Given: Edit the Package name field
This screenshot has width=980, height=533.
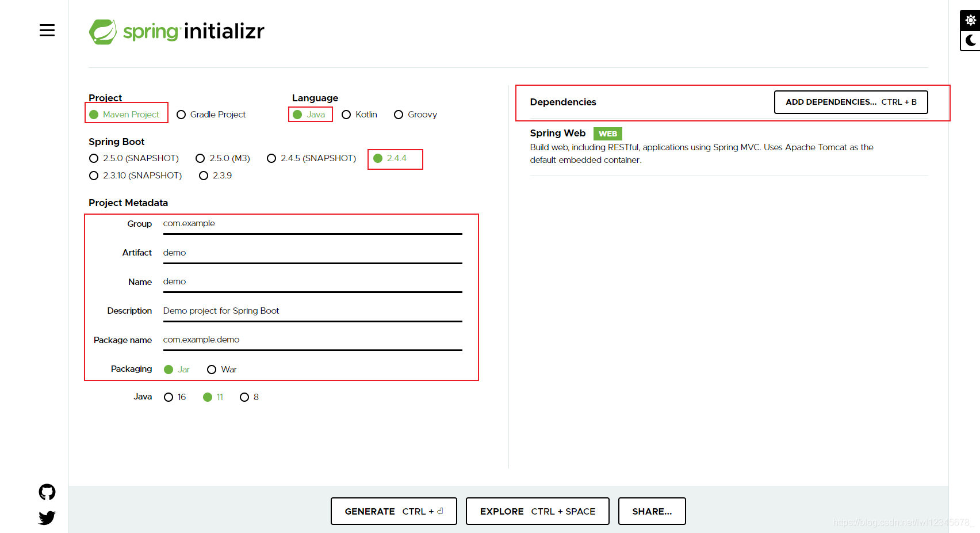Looking at the screenshot, I should coord(313,340).
